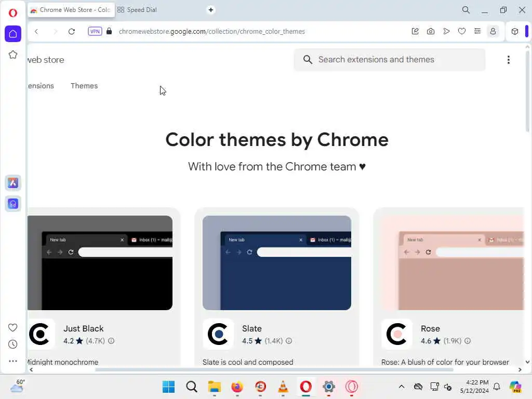Open Windows taskbar search
Screen dimensions: 532x399
(192, 387)
